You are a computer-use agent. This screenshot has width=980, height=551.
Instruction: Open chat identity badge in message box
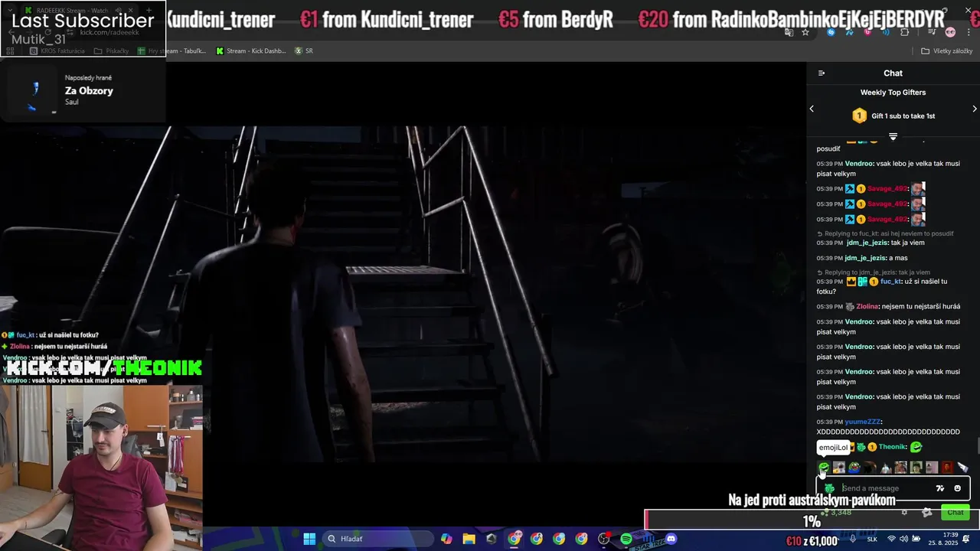point(829,488)
